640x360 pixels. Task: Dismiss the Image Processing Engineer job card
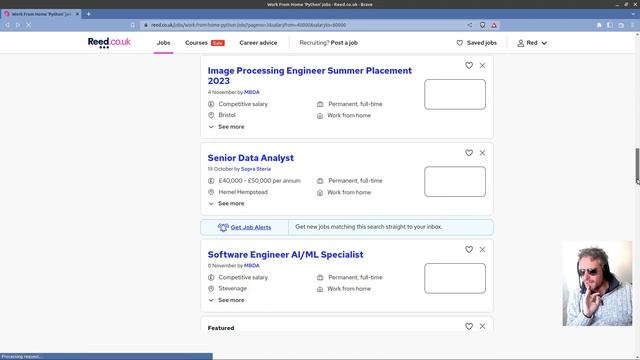482,65
